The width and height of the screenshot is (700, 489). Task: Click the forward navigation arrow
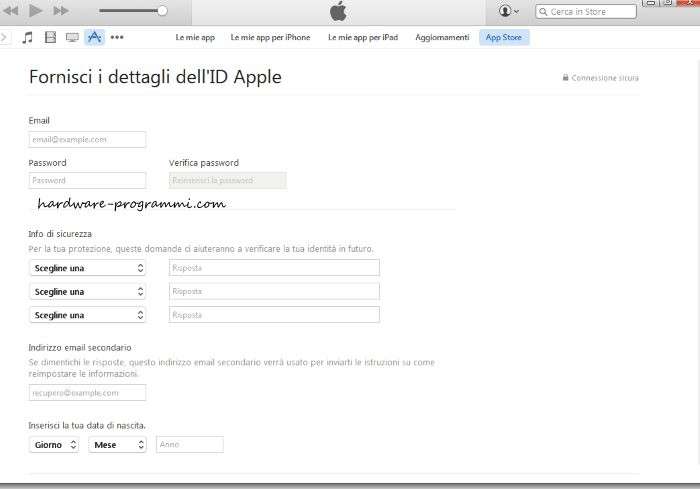pos(4,38)
